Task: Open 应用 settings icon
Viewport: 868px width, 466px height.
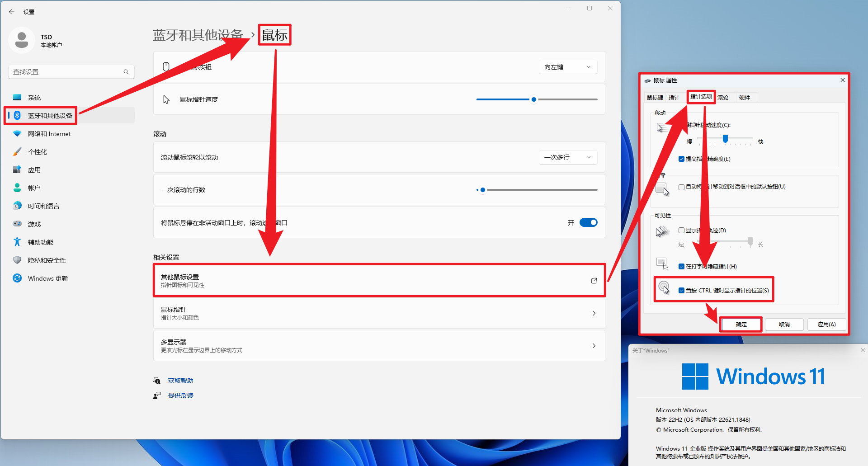Action: click(x=17, y=170)
